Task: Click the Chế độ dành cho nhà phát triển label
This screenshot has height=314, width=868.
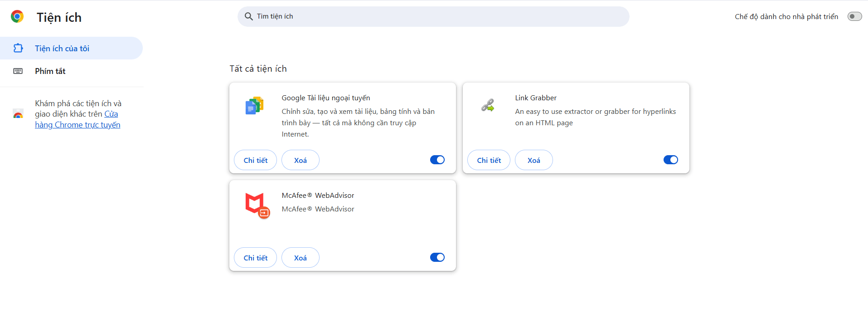Action: [786, 16]
